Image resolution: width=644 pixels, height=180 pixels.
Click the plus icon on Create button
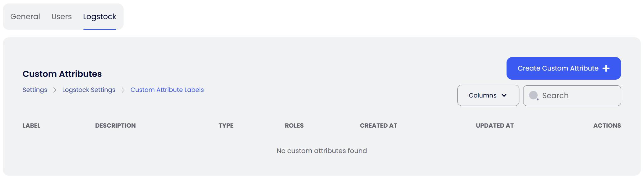click(x=606, y=68)
